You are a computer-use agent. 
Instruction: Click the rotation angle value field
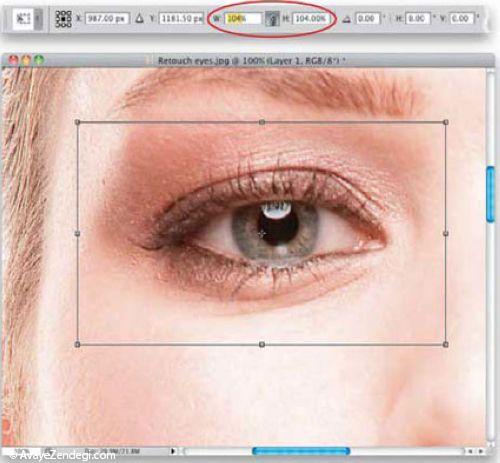coord(367,18)
